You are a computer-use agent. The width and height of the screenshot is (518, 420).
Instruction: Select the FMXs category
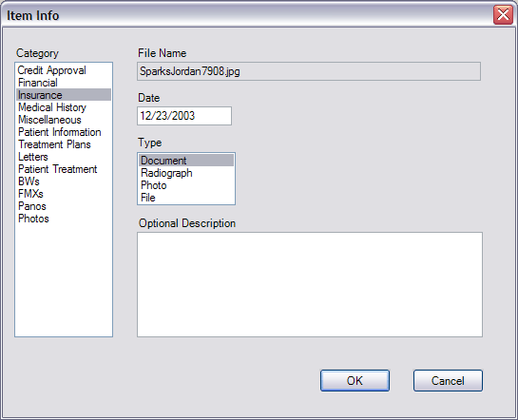[x=64, y=194]
